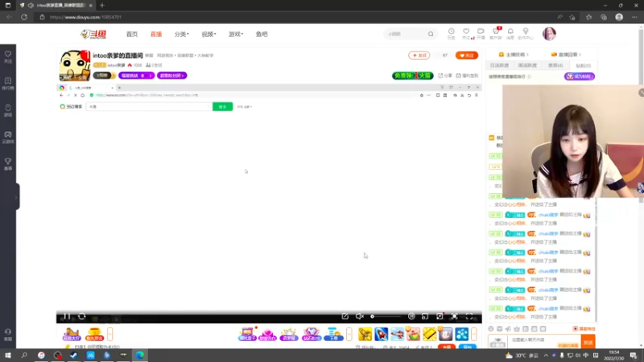Open the Windows Start menu
This screenshot has width=644, height=362.
tap(8, 355)
